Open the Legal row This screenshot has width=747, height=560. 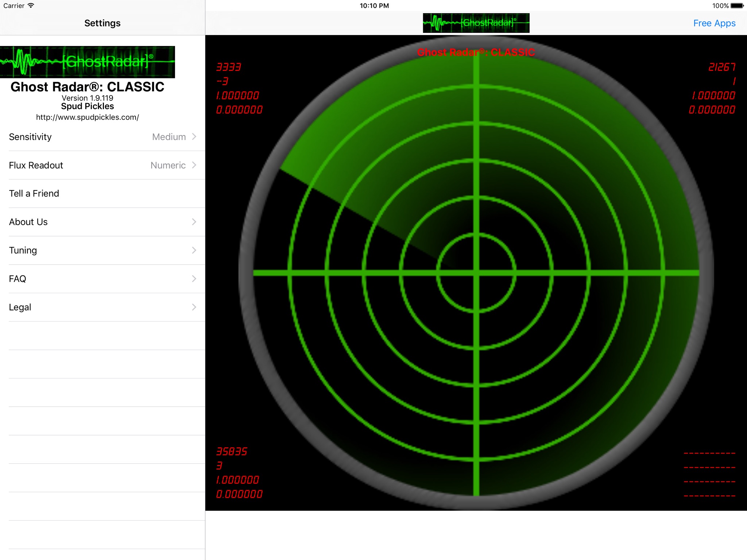[102, 308]
